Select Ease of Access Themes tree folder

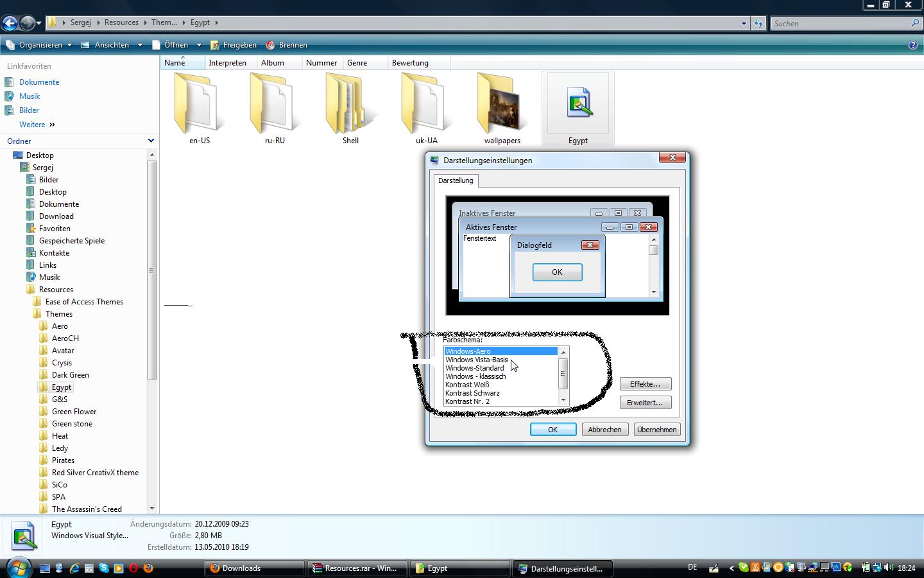84,302
